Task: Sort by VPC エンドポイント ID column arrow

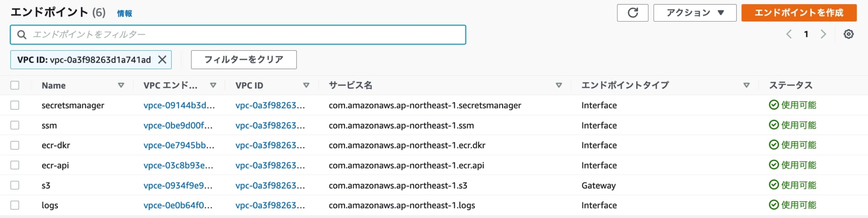Action: click(213, 85)
